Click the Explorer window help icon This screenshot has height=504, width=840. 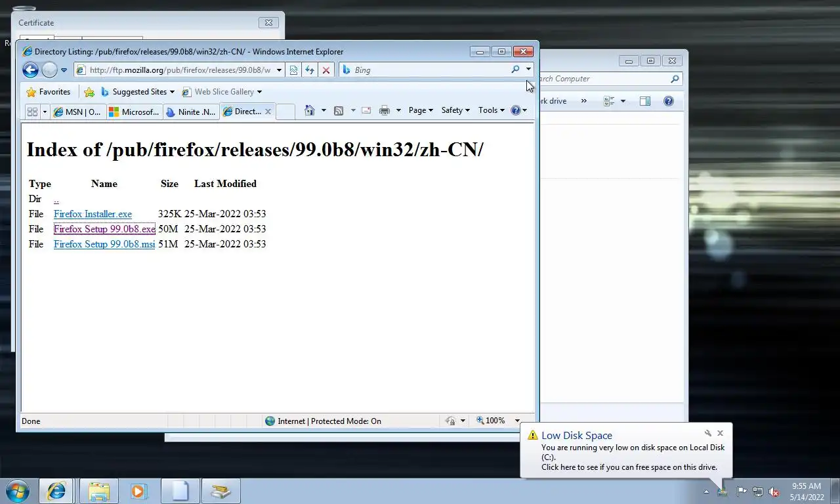click(668, 101)
